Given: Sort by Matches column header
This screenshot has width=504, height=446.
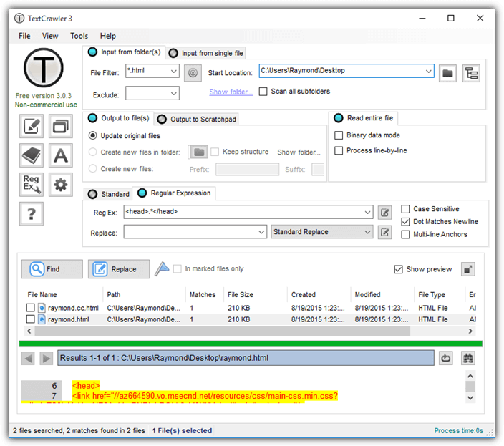Looking at the screenshot, I should (203, 295).
